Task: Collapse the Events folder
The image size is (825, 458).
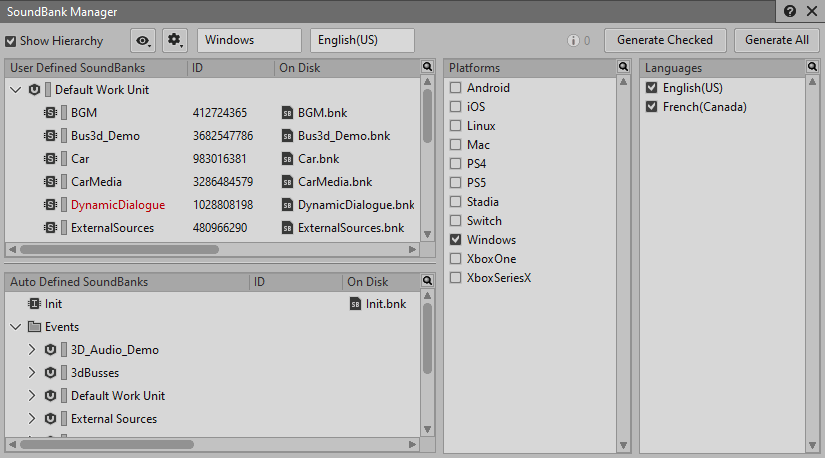Action: (16, 327)
